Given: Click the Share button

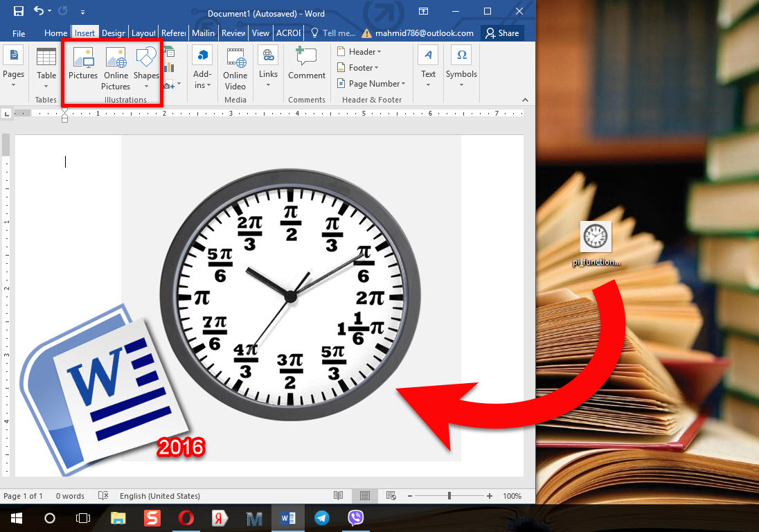Looking at the screenshot, I should pos(502,33).
